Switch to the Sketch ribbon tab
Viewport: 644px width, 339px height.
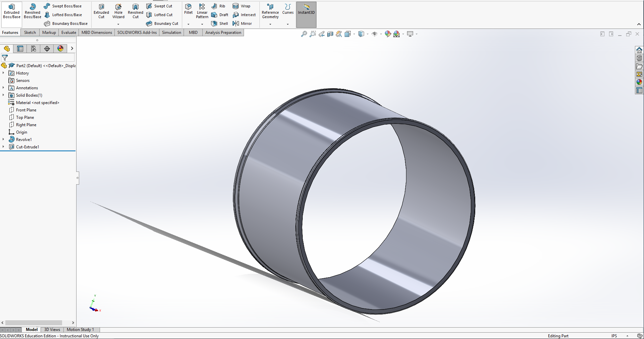coord(30,32)
